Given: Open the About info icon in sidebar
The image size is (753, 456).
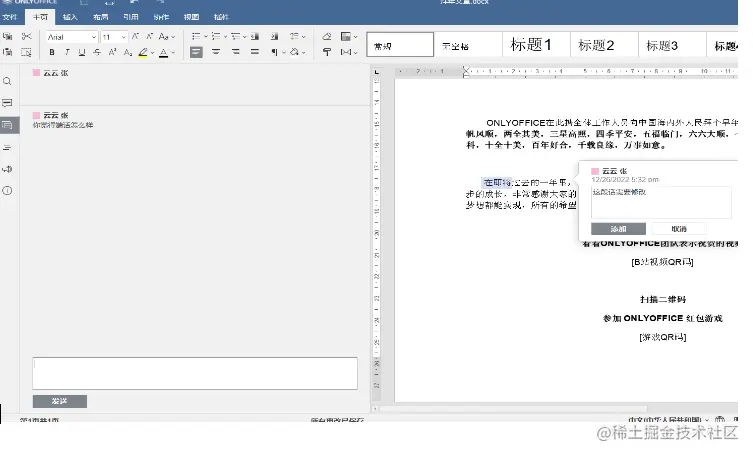Looking at the screenshot, I should tap(7, 191).
